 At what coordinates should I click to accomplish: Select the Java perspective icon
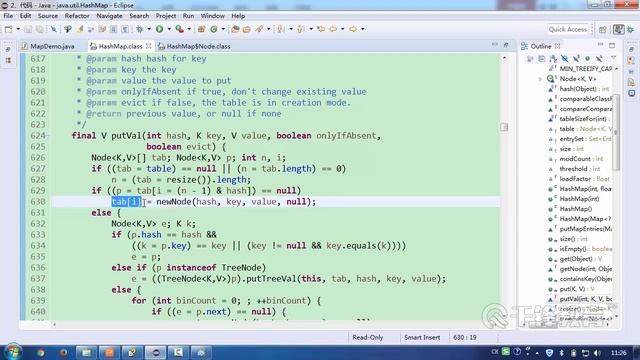619,29
